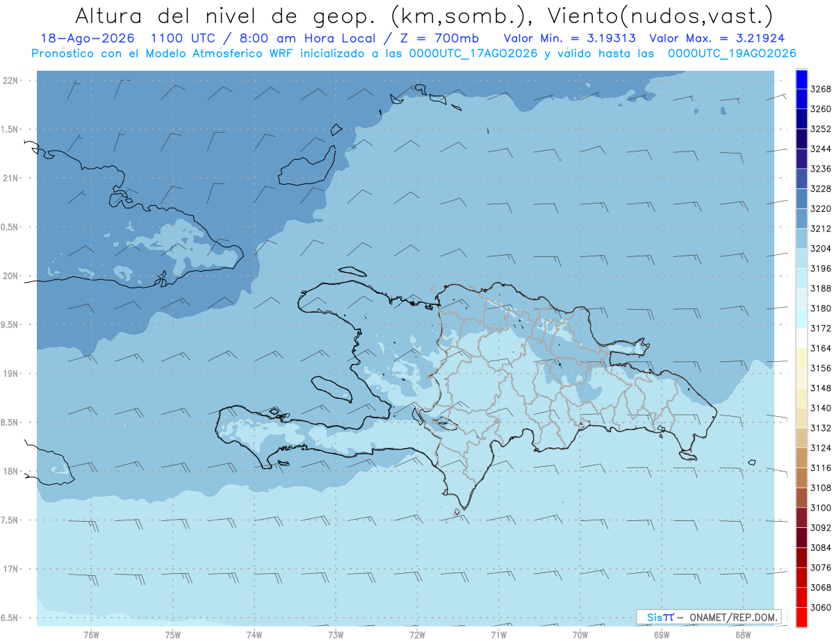Select the colorbar segment between 3196 and 3204

point(801,258)
